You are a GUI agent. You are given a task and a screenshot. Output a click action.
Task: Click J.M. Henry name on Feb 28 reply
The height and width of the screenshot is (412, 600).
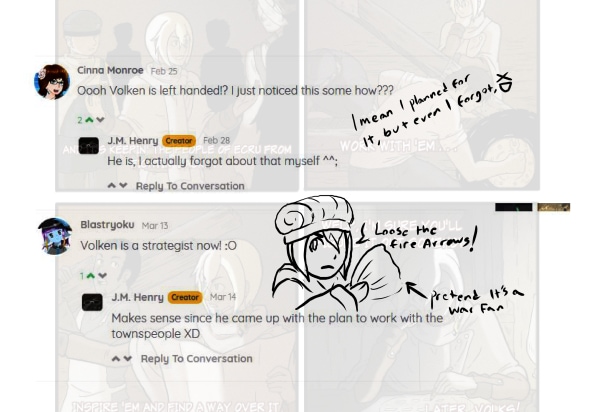tap(133, 141)
